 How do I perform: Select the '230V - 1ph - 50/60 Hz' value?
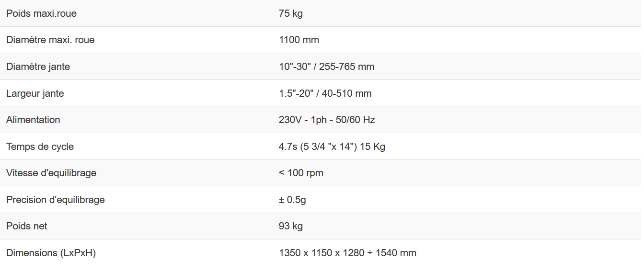(327, 120)
